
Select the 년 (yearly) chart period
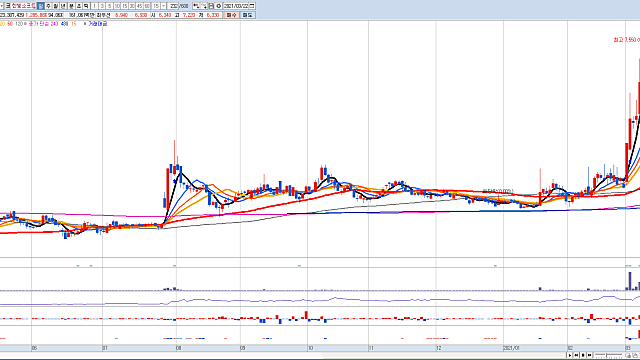tap(62, 6)
